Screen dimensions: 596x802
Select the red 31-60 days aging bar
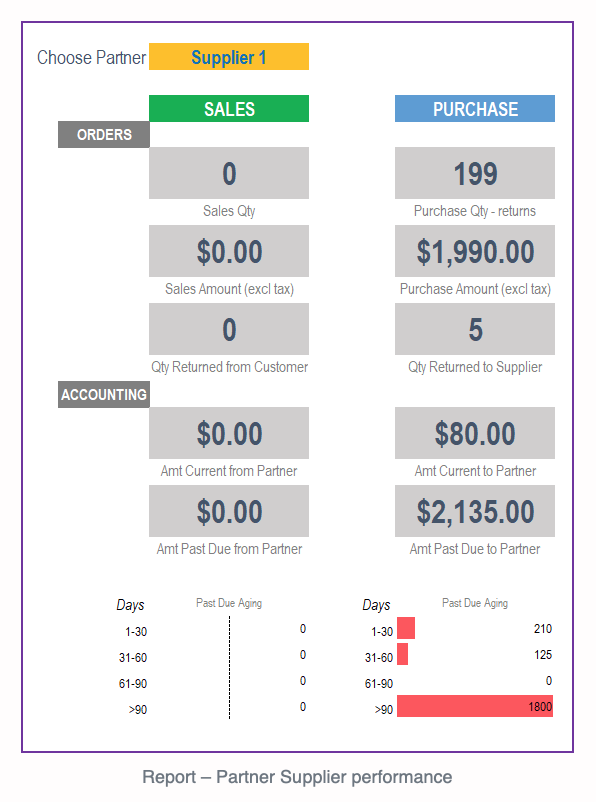tap(402, 654)
